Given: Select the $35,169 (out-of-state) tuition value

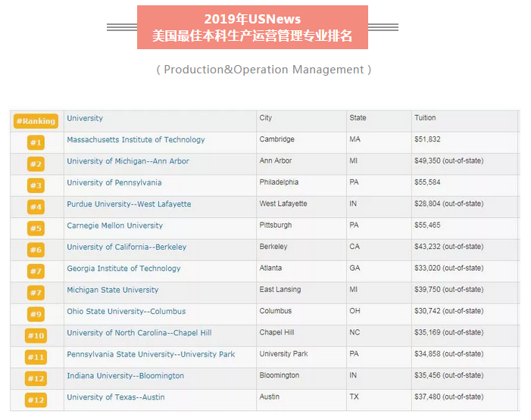Looking at the screenshot, I should [x=449, y=333].
